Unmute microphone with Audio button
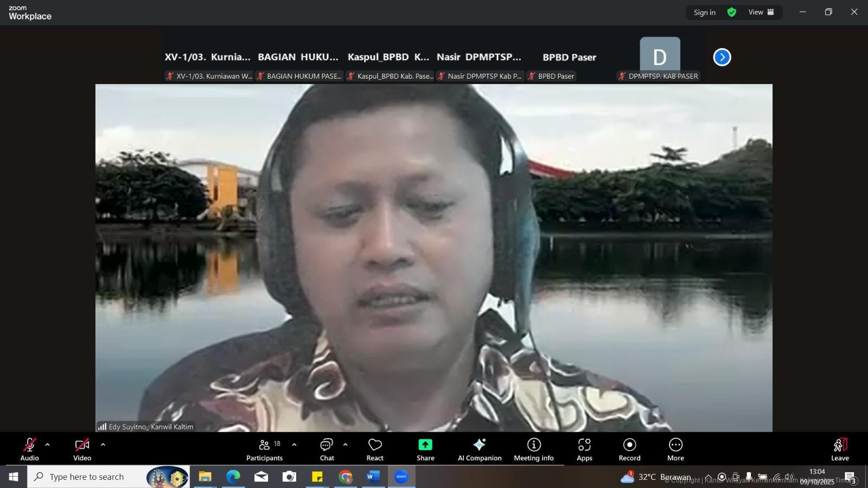The image size is (868, 488). coord(29,450)
